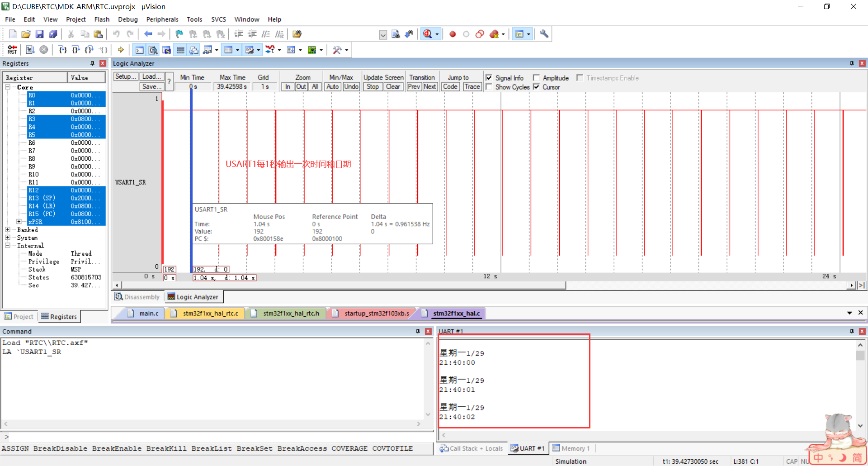Toggle the Cursor checkbox
This screenshot has height=466, width=868.
(536, 87)
